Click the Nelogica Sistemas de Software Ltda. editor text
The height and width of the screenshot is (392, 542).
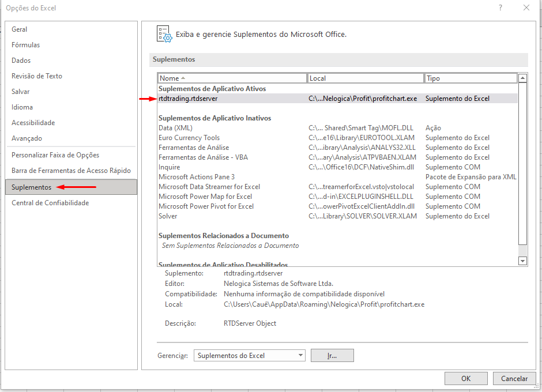point(278,284)
